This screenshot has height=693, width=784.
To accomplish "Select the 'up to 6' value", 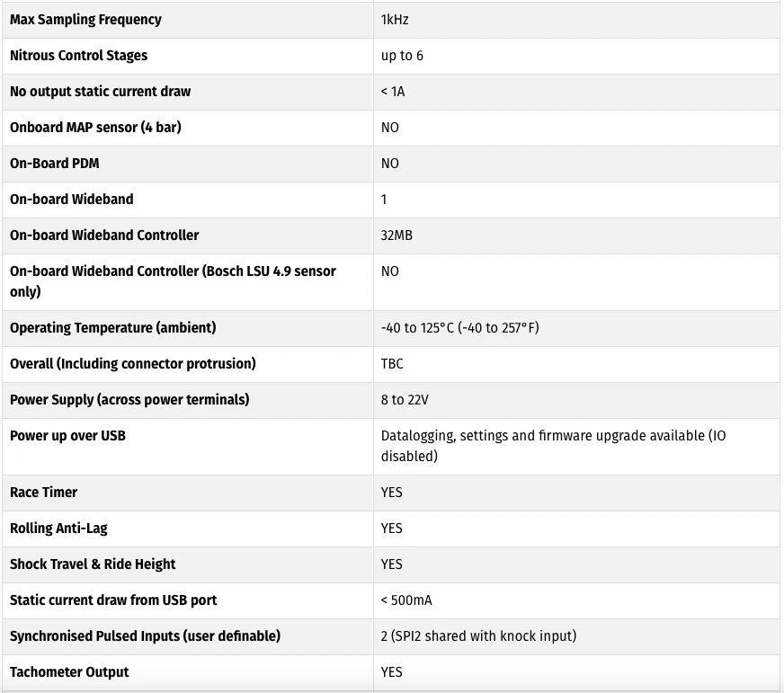I will (x=402, y=56).
